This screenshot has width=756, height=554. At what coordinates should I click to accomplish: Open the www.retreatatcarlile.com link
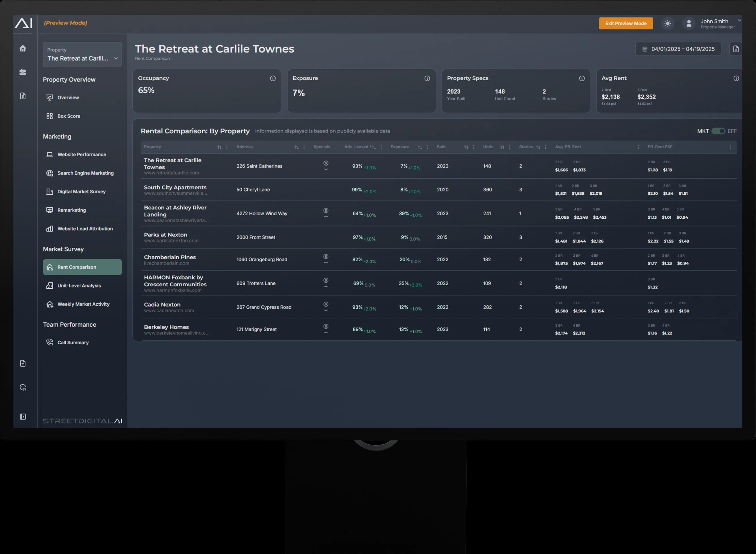(x=171, y=173)
